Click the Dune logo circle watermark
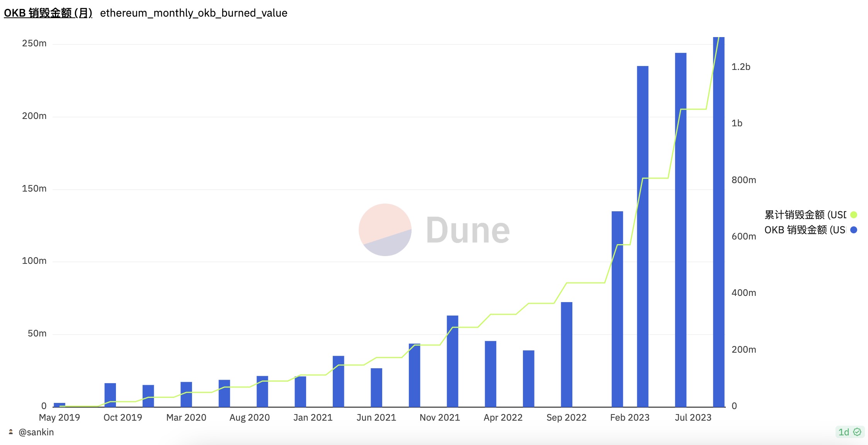The height and width of the screenshot is (445, 868). pyautogui.click(x=385, y=230)
